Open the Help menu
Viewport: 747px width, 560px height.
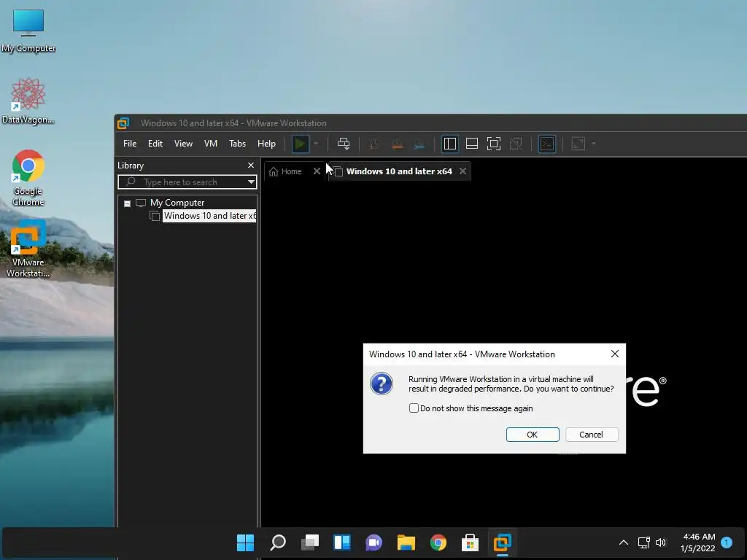(267, 144)
